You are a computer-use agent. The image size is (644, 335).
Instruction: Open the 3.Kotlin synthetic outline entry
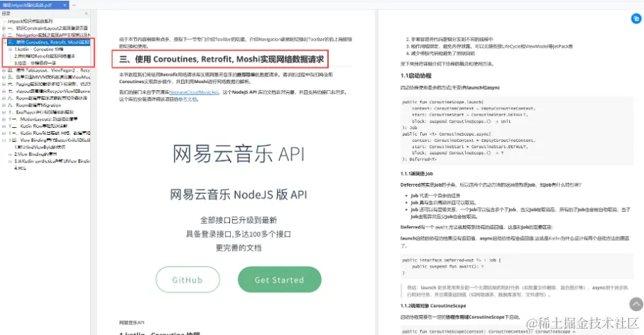pos(52,161)
